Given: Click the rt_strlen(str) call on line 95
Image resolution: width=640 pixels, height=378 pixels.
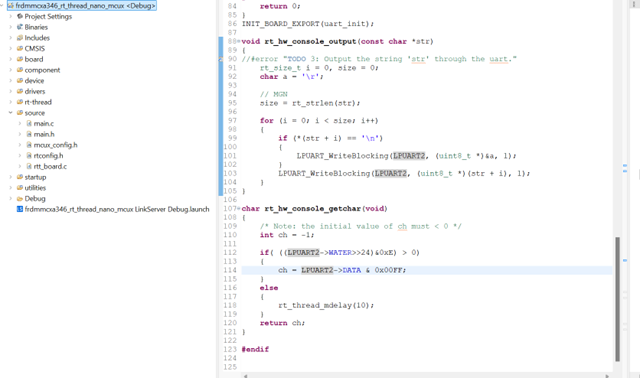Looking at the screenshot, I should (326, 103).
